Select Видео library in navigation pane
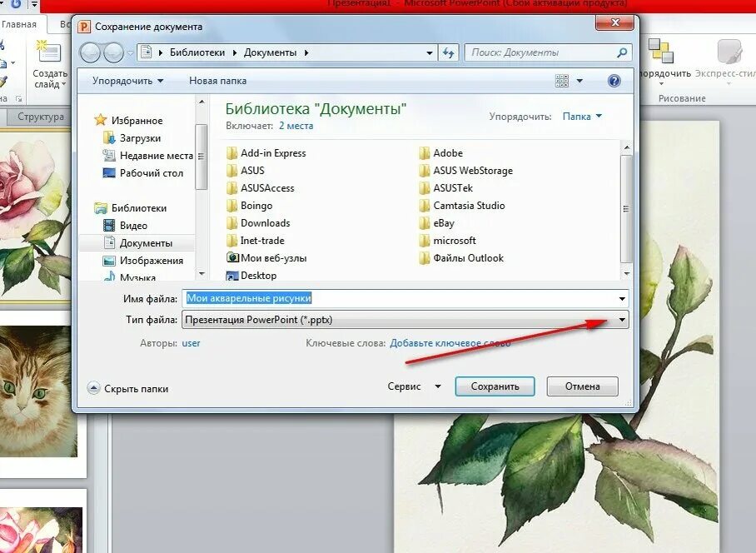This screenshot has height=553, width=756. coord(125,226)
